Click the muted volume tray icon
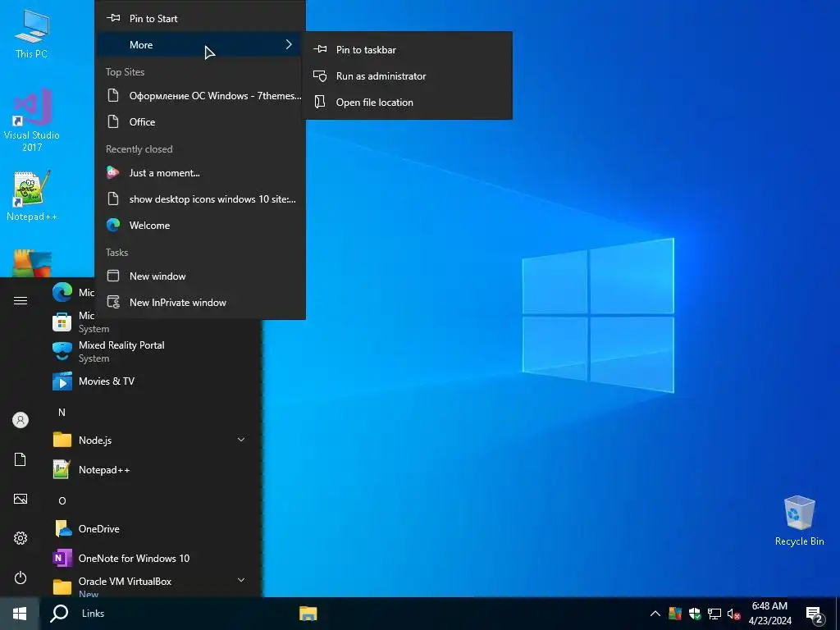This screenshot has height=630, width=840. [733, 614]
